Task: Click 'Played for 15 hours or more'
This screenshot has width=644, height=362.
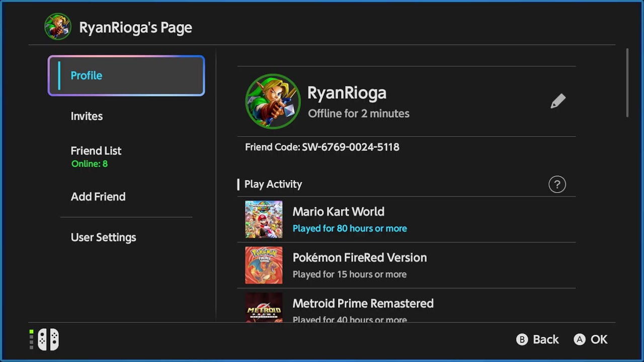Action: click(x=350, y=274)
